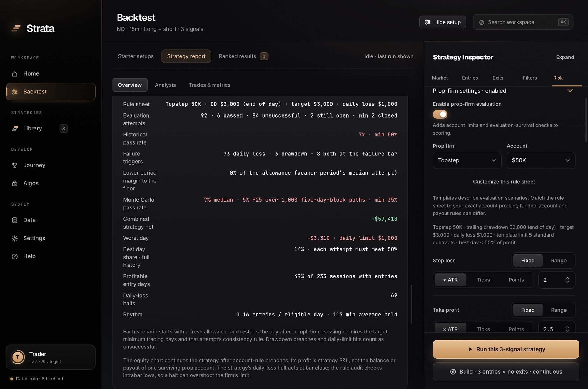Click the Settings gear icon
This screenshot has height=389, width=588.
(x=15, y=238)
